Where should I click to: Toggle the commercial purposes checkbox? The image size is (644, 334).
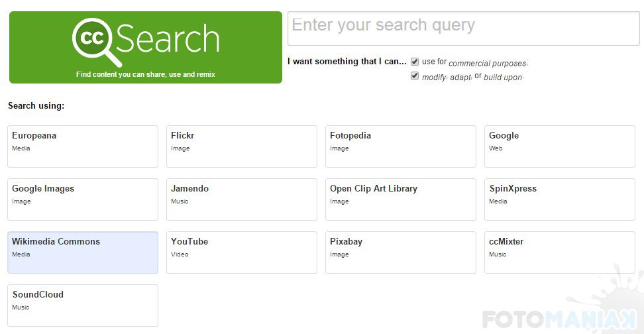[415, 62]
